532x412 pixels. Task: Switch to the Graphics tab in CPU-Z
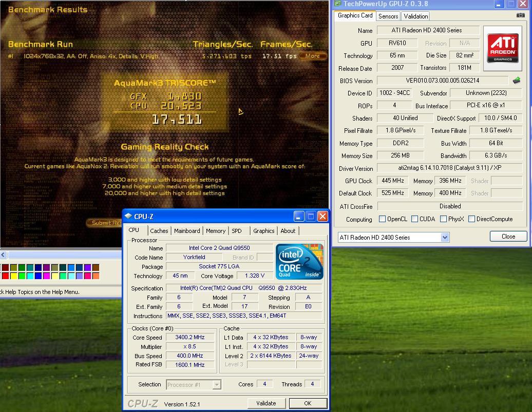click(x=263, y=231)
